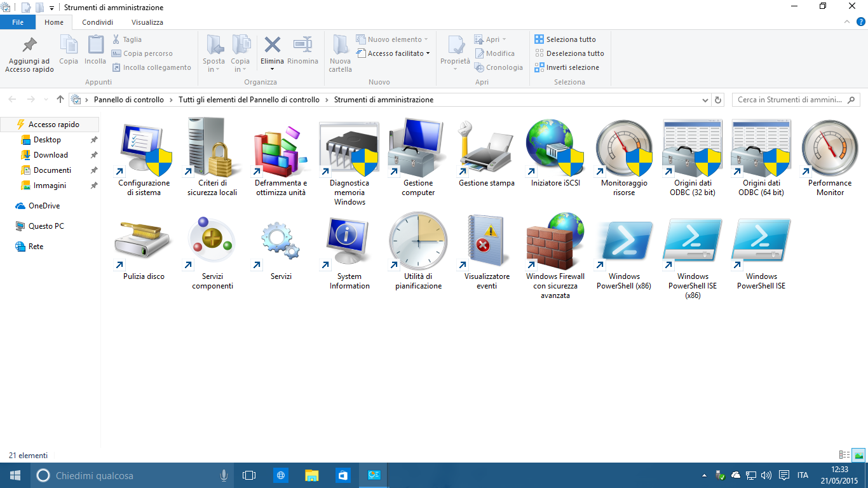Click the Windows Start button

[x=15, y=475]
